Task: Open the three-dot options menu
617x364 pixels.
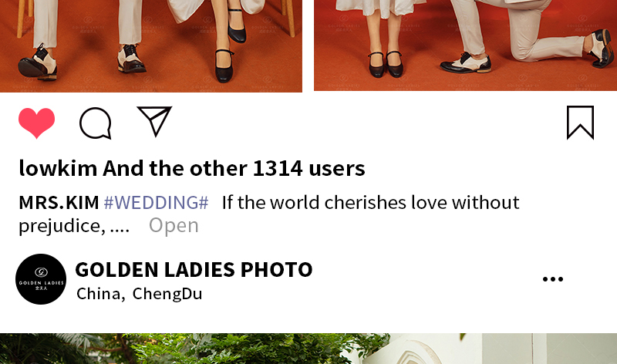Action: click(553, 279)
